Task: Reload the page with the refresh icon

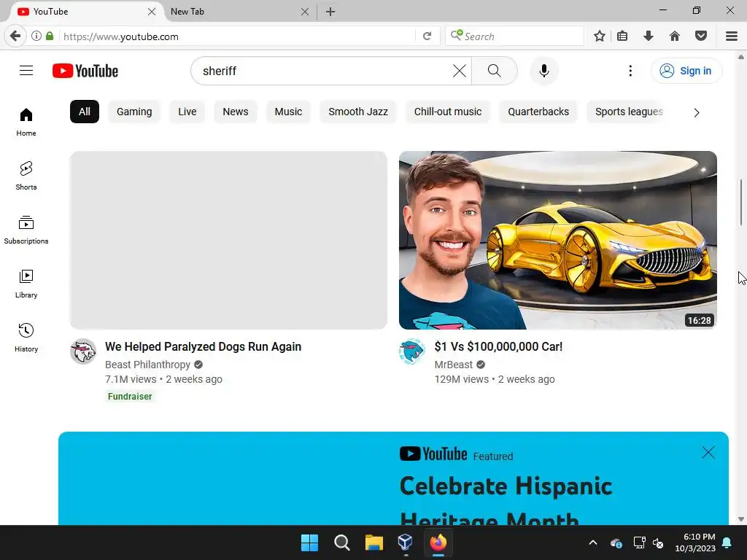Action: (427, 36)
